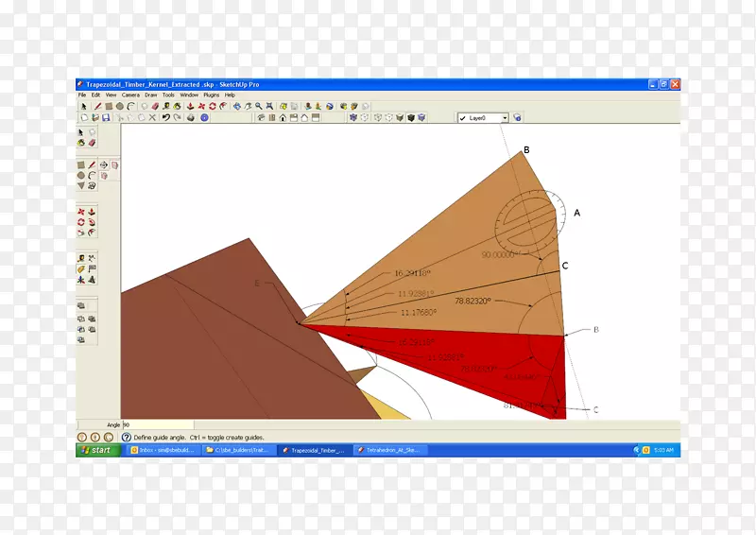Viewport: 756px width, 535px height.
Task: Click the Undo arrow icon
Action: point(165,118)
